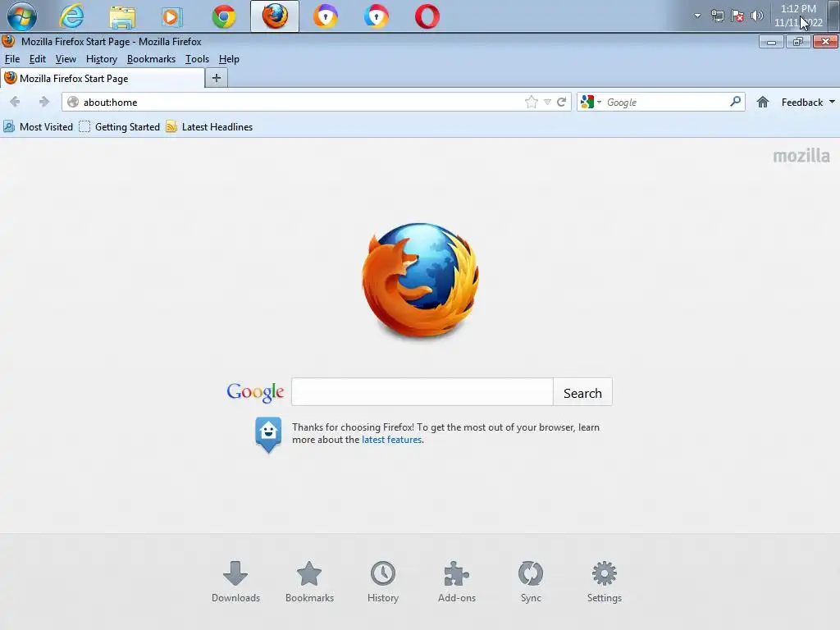Open the Edit menu
Viewport: 840px width, 630px height.
click(37, 59)
